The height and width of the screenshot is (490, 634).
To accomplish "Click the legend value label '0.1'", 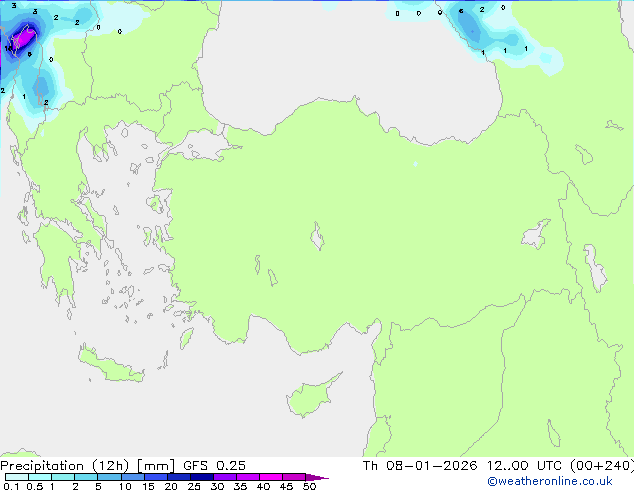I will (11, 486).
